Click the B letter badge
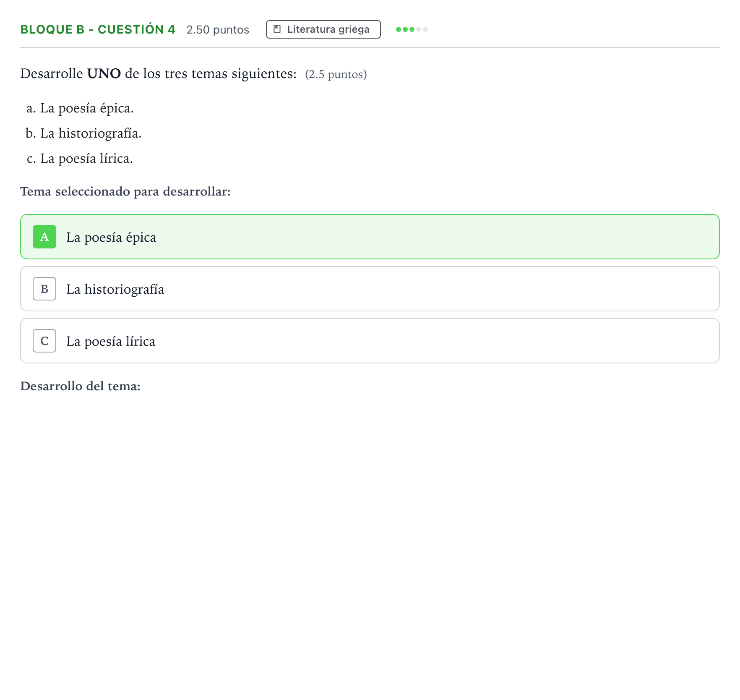The width and height of the screenshot is (740, 700). 44,289
